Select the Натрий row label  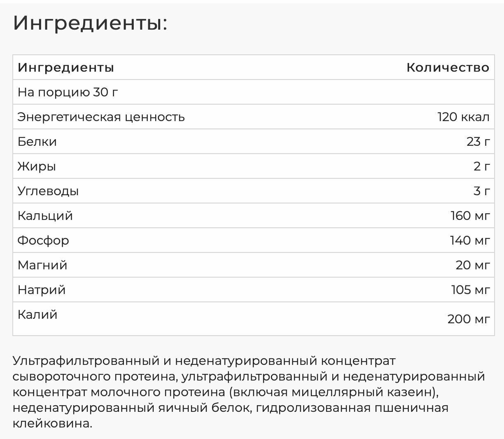(x=42, y=290)
